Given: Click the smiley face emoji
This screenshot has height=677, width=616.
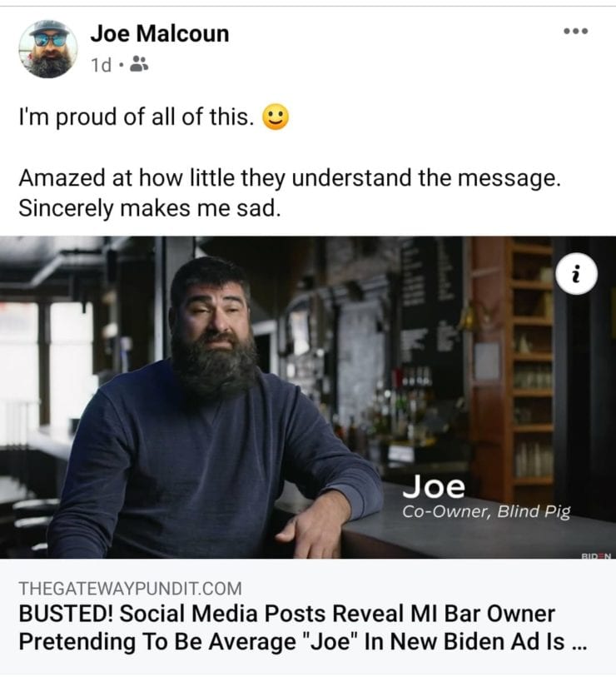Looking at the screenshot, I should pyautogui.click(x=276, y=117).
